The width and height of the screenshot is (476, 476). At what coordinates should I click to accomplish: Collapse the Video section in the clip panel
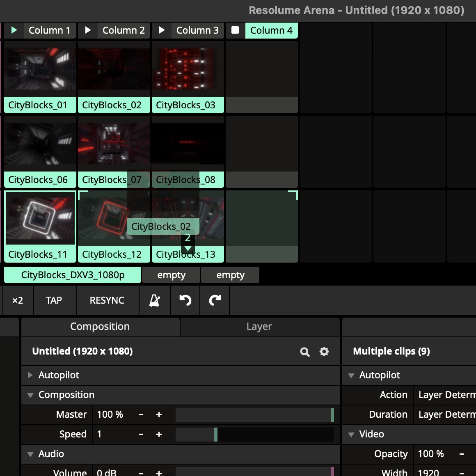(351, 434)
